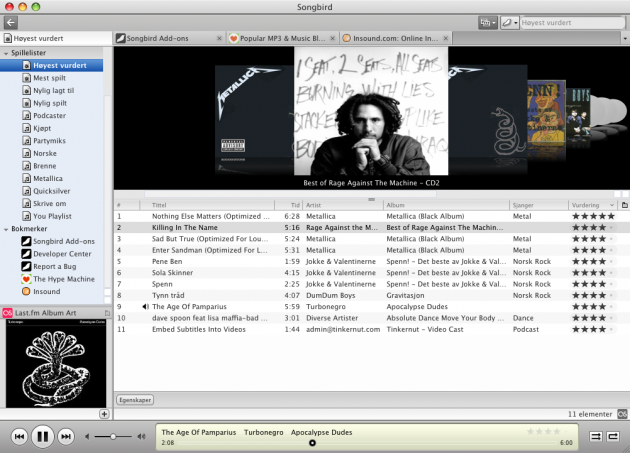Click the Last.fm album art image
Screen dimensions: 630x453
click(56, 363)
